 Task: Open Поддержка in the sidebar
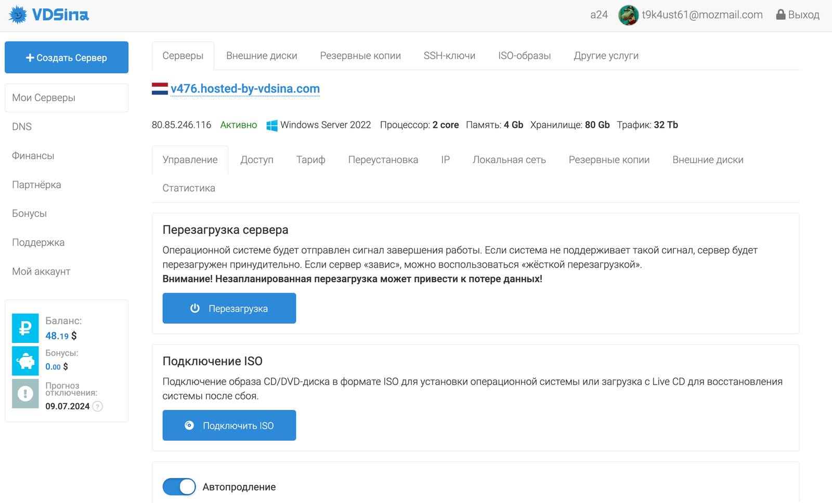[x=38, y=242]
